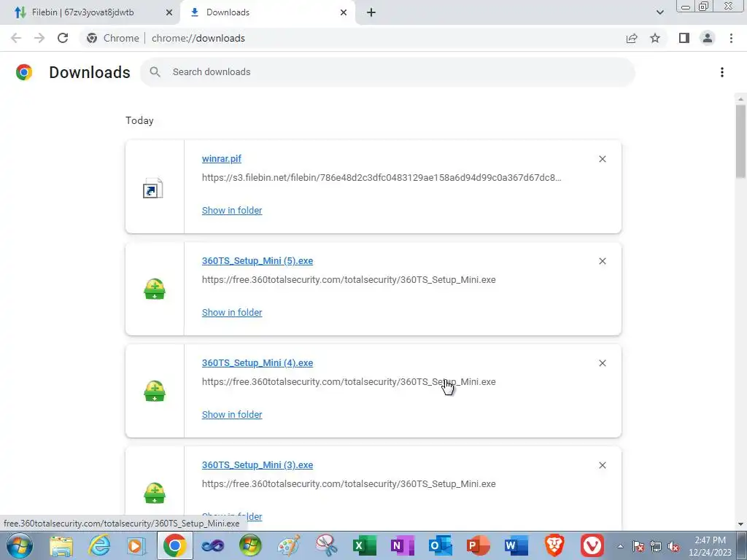
Task: Click the Chrome taskbar button
Action: tap(175, 545)
